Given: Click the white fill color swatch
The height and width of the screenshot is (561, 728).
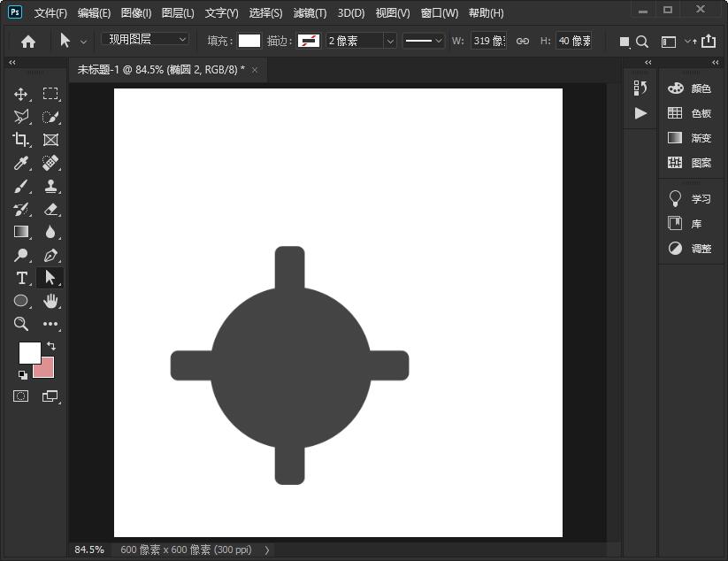Looking at the screenshot, I should 249,41.
